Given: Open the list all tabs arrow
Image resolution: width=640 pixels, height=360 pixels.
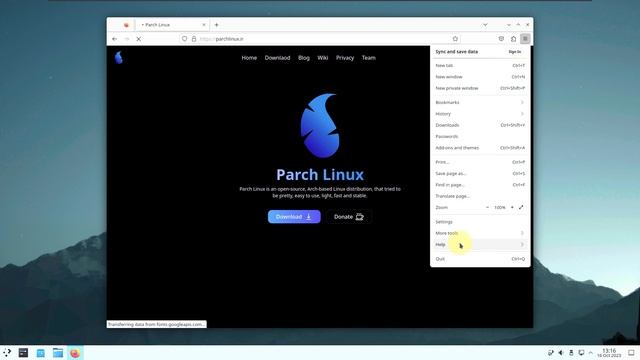Looking at the screenshot, I should 485,25.
